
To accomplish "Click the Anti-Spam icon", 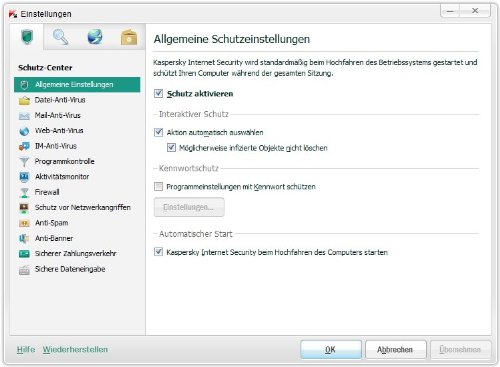I will point(24,223).
